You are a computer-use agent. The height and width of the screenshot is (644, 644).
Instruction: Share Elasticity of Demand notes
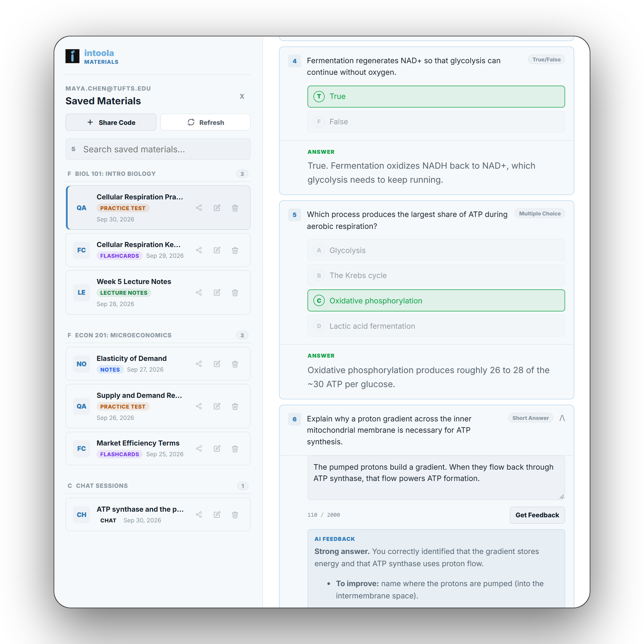pyautogui.click(x=199, y=364)
